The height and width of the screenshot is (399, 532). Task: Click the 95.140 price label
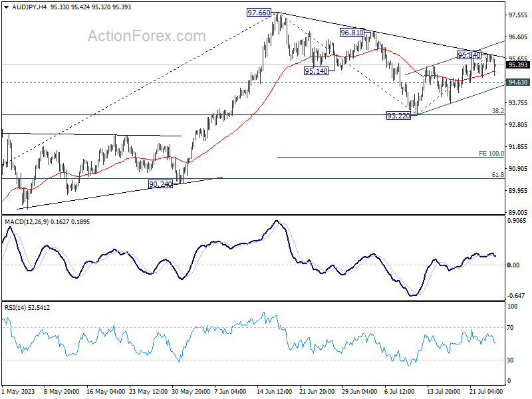click(317, 71)
